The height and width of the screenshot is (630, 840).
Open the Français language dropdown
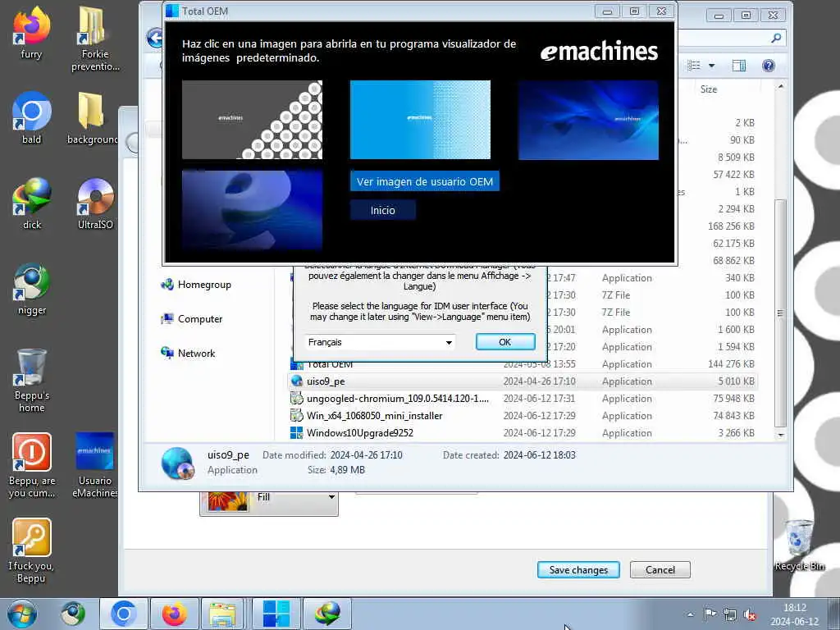(381, 342)
